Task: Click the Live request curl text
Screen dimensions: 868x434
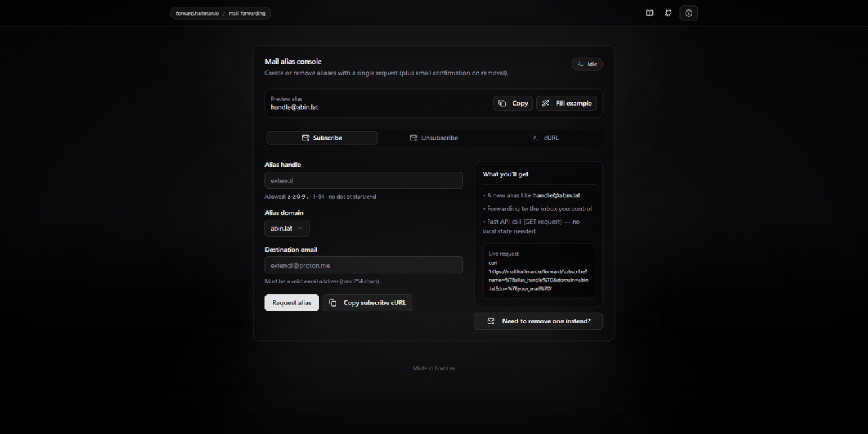Action: pos(538,275)
